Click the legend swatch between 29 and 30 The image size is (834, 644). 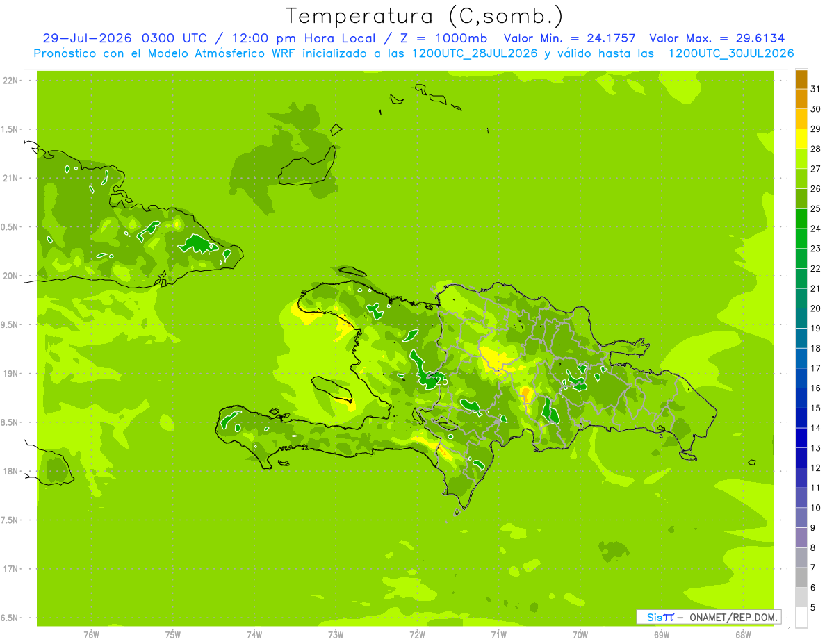pyautogui.click(x=801, y=119)
